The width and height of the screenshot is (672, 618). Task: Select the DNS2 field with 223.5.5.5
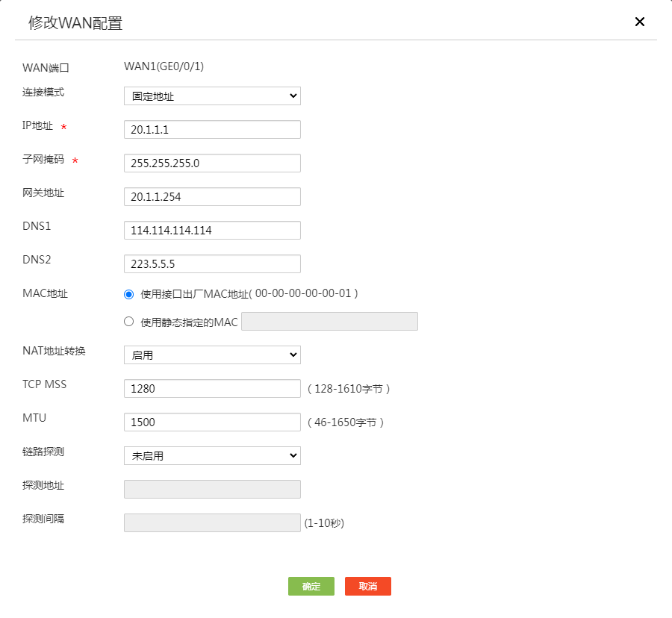(x=212, y=263)
